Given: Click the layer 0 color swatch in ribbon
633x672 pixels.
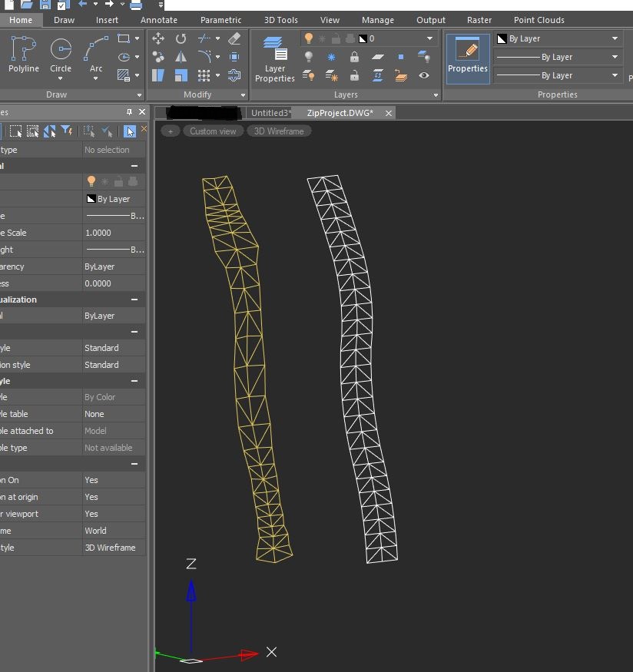Looking at the screenshot, I should [x=363, y=38].
